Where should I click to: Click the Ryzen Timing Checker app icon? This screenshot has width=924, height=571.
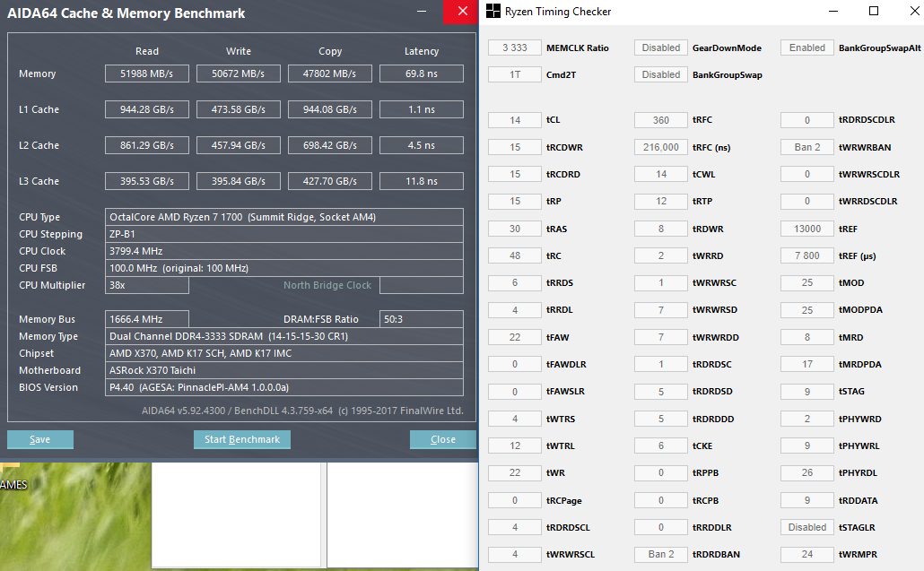coord(493,11)
